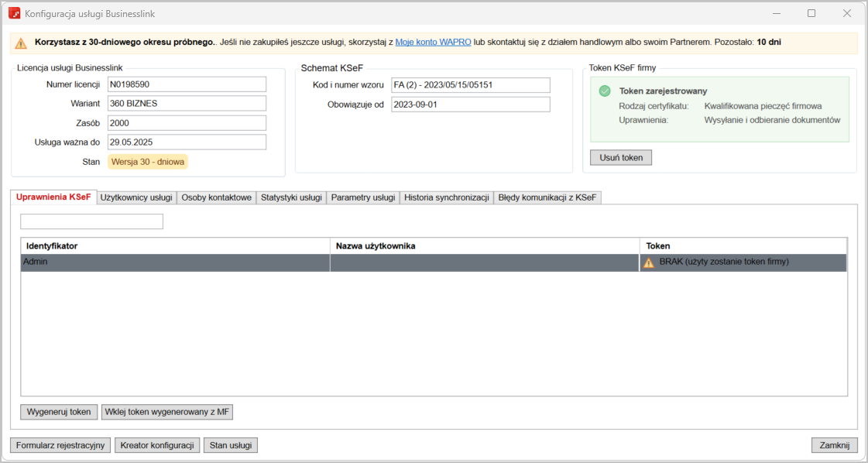Click the warning icon in Admin token cell
Viewport: 868px width, 463px height.
648,262
